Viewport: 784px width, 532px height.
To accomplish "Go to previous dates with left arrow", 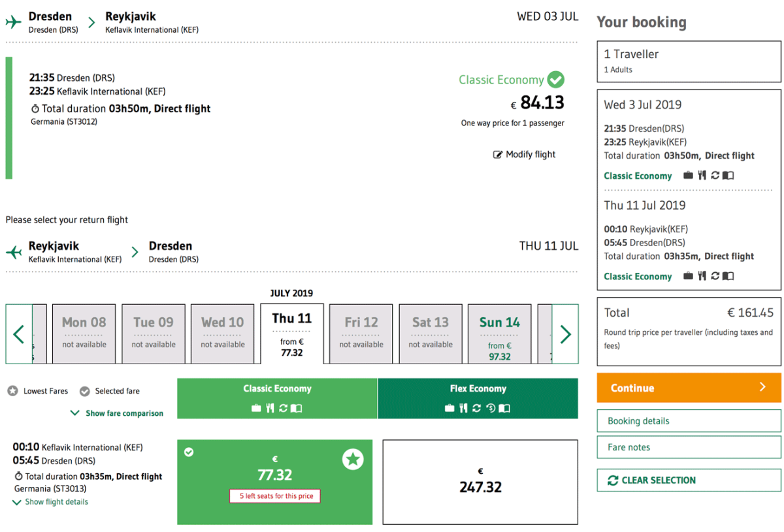I will point(18,334).
